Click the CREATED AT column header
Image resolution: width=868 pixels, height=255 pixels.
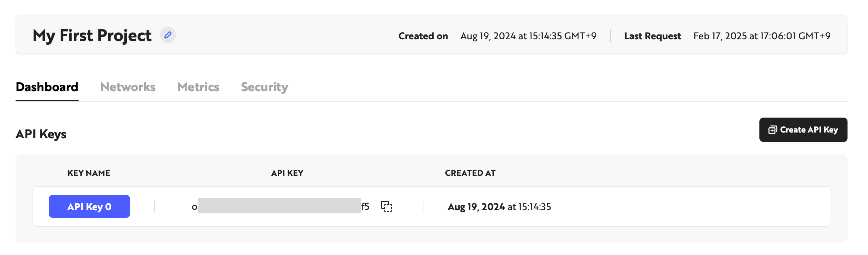click(x=470, y=173)
